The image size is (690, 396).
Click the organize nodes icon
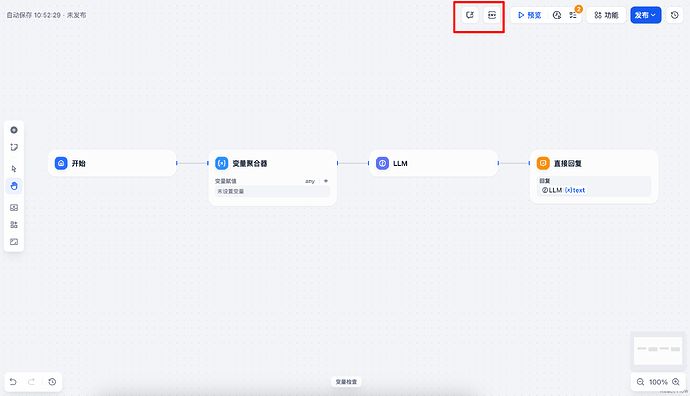(x=14, y=224)
